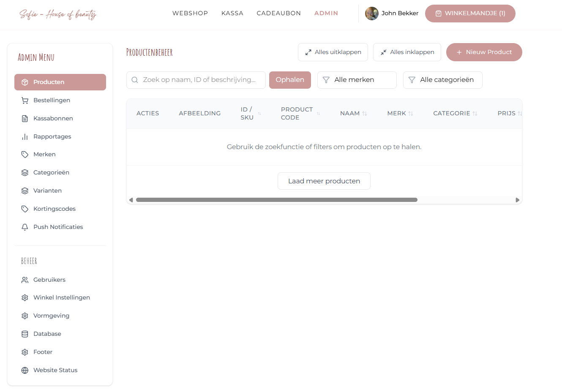
Task: Expand all rows with Alles uitklappen
Action: (x=333, y=52)
